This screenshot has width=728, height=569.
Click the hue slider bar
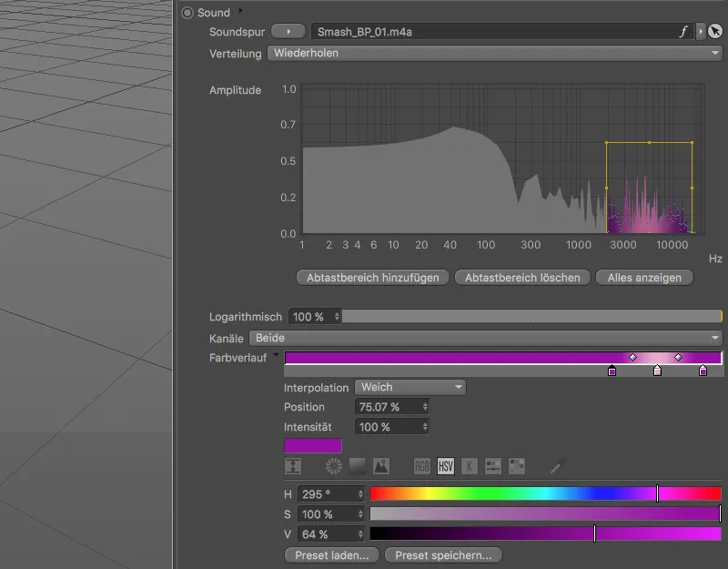pyautogui.click(x=545, y=493)
